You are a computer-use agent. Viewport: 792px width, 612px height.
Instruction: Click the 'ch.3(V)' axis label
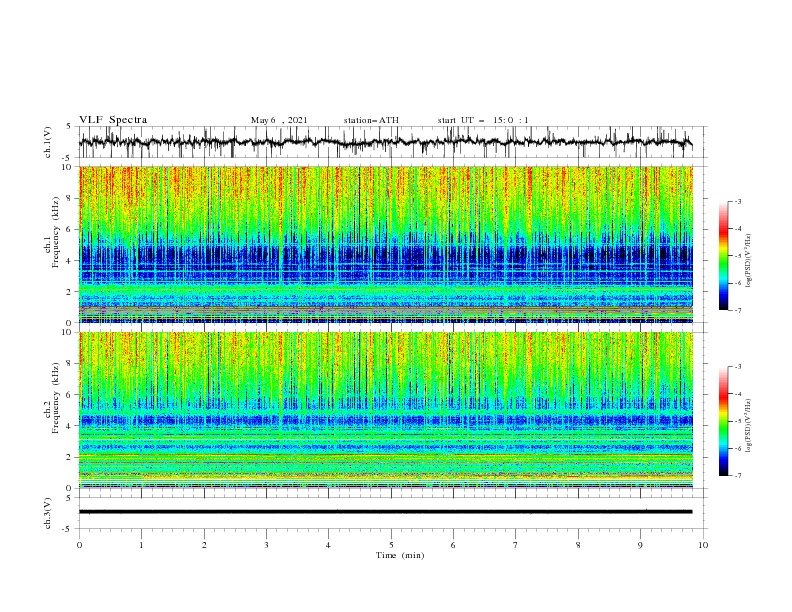coord(48,513)
